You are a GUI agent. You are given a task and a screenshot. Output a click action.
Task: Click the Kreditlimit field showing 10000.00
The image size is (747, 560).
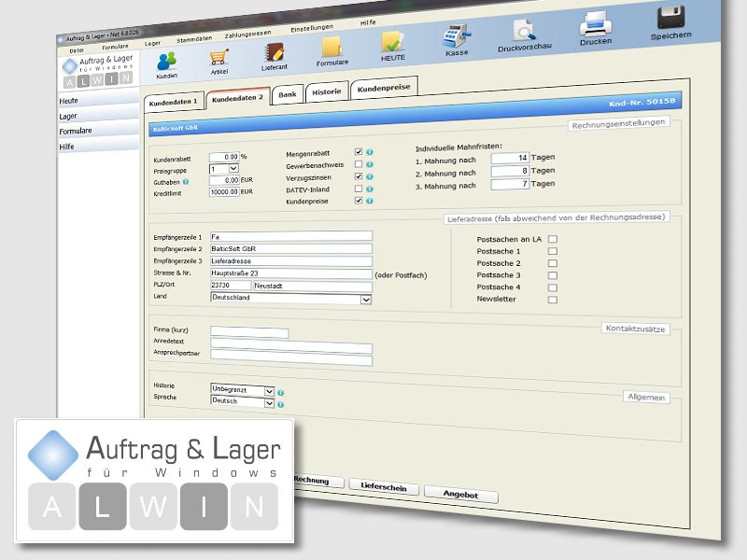(224, 192)
